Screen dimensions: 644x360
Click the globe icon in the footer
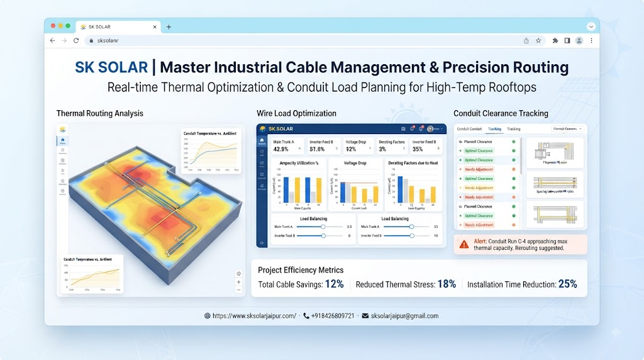tap(208, 316)
